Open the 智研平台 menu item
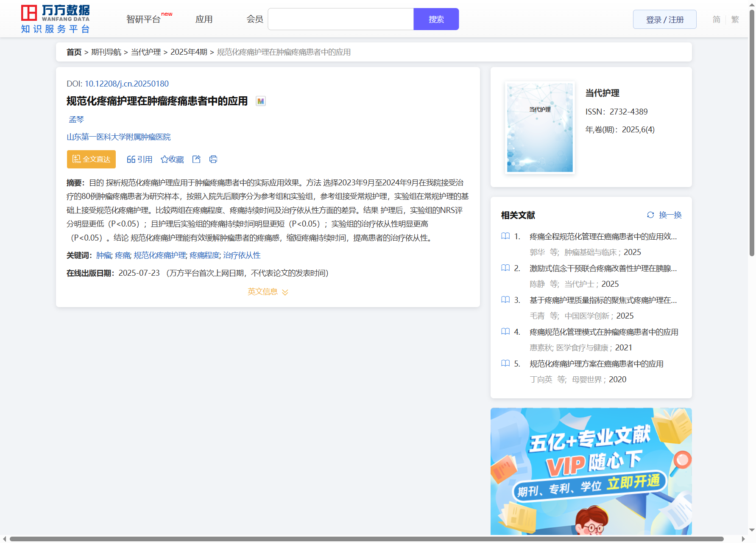Image resolution: width=756 pixels, height=543 pixels. pyautogui.click(x=144, y=20)
